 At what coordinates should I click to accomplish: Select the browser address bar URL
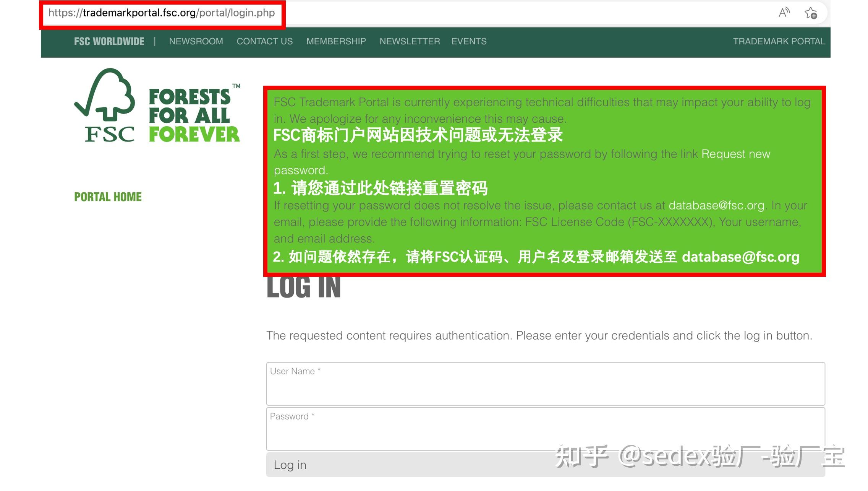(160, 13)
